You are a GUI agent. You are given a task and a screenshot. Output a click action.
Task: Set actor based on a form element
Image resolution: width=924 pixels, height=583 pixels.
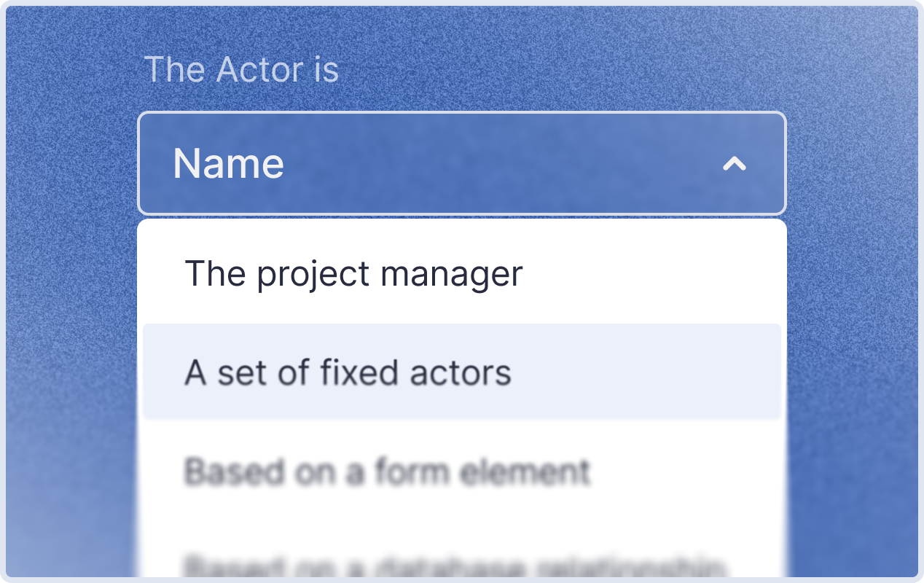462,471
